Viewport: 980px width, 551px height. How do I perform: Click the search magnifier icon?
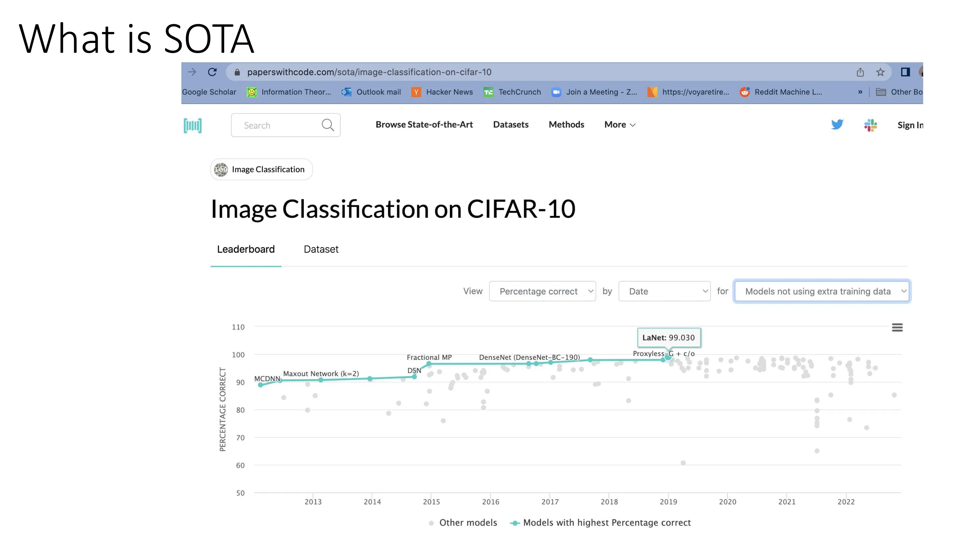[328, 125]
